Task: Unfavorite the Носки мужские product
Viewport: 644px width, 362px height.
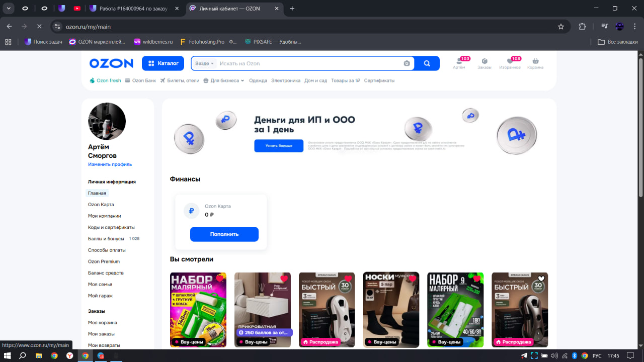Action: (x=413, y=279)
